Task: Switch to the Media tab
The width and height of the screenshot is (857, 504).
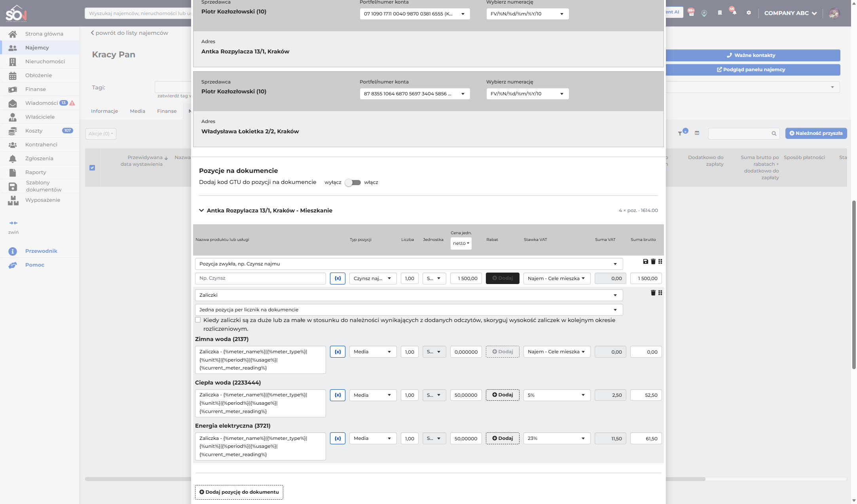Action: click(x=137, y=111)
